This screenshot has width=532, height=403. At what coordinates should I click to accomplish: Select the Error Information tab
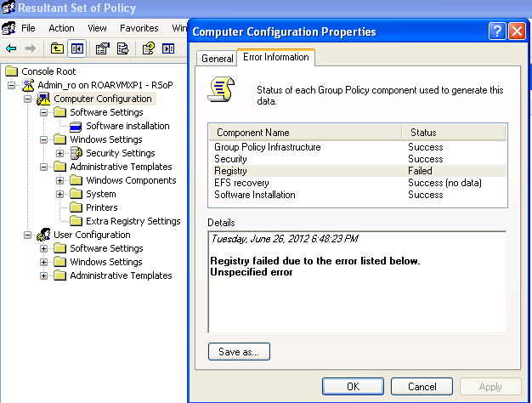276,57
